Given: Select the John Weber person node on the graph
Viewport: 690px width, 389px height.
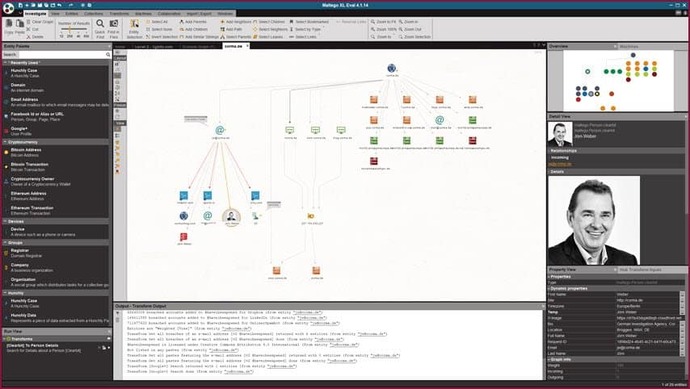Looking at the screenshot, I should tap(231, 217).
